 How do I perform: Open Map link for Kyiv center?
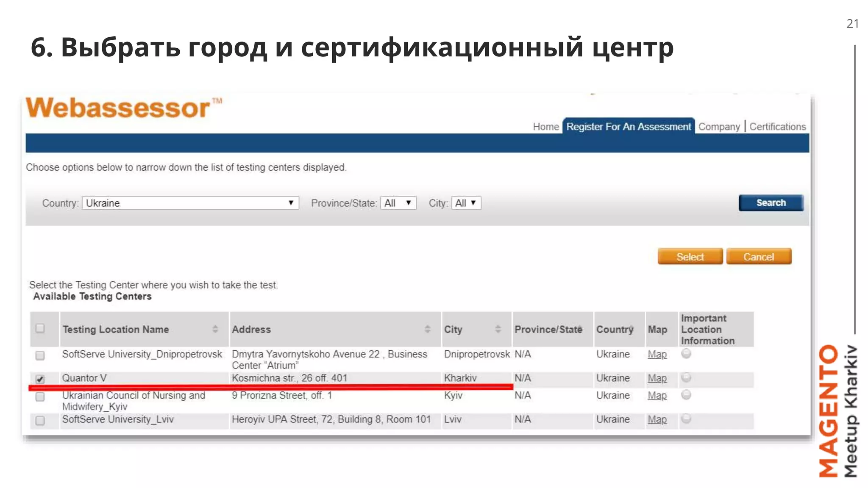pos(657,395)
